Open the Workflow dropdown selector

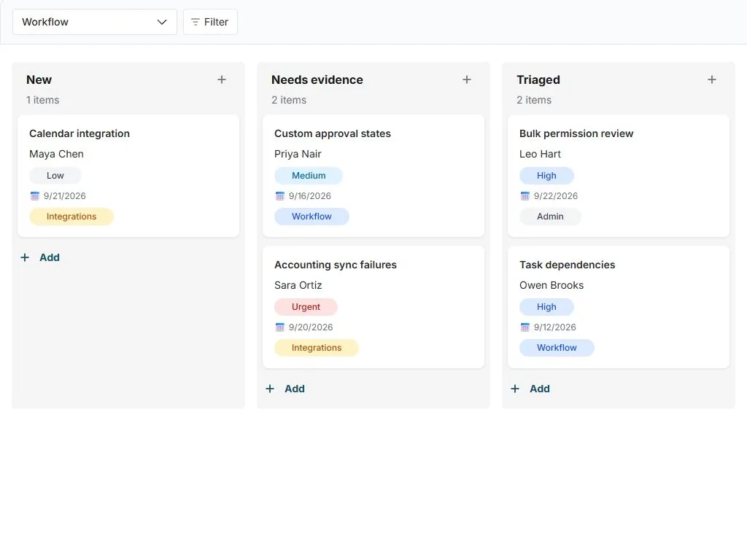94,22
